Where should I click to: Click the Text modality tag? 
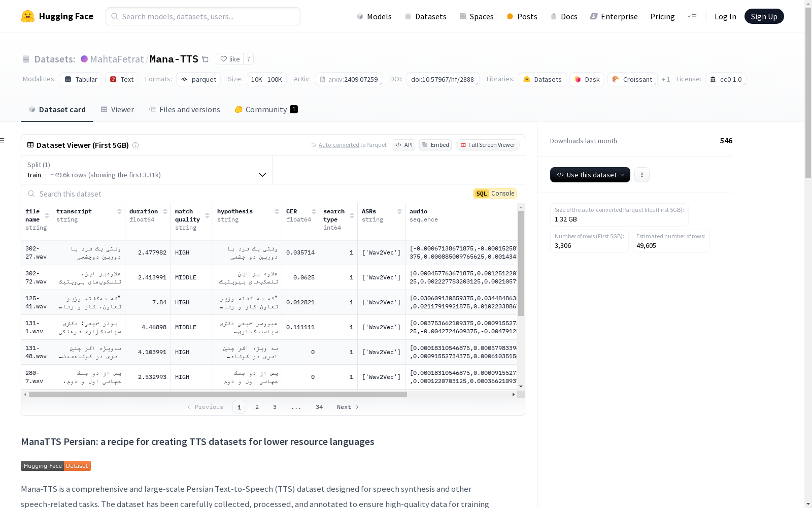[122, 79]
